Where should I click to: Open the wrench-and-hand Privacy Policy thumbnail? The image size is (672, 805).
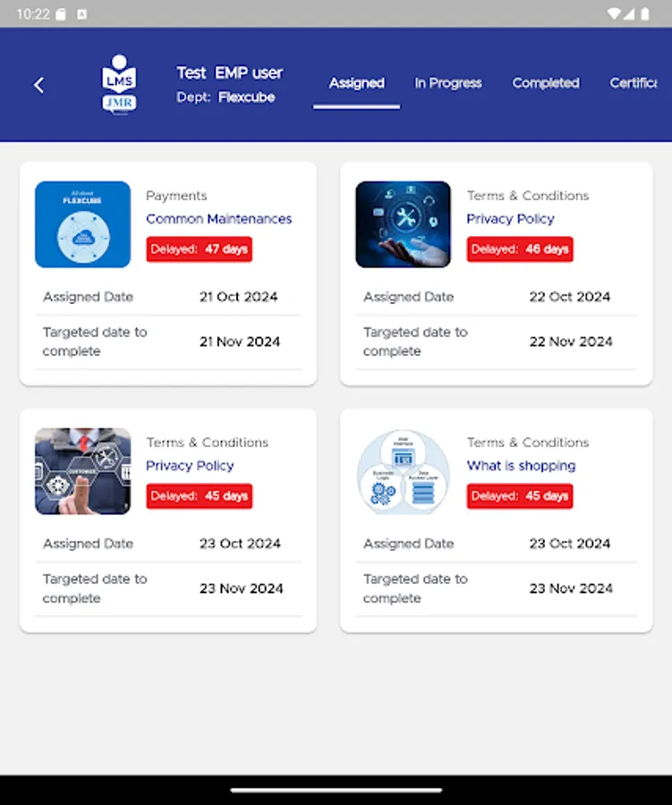point(404,225)
